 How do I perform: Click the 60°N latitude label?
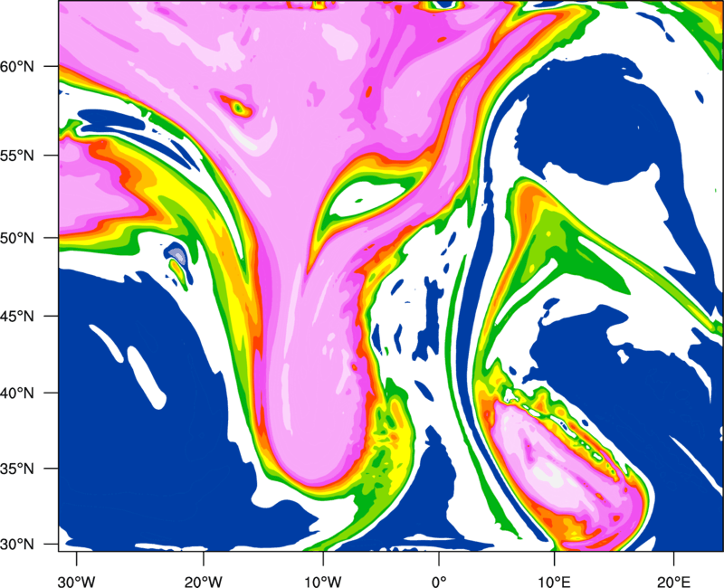click(17, 66)
